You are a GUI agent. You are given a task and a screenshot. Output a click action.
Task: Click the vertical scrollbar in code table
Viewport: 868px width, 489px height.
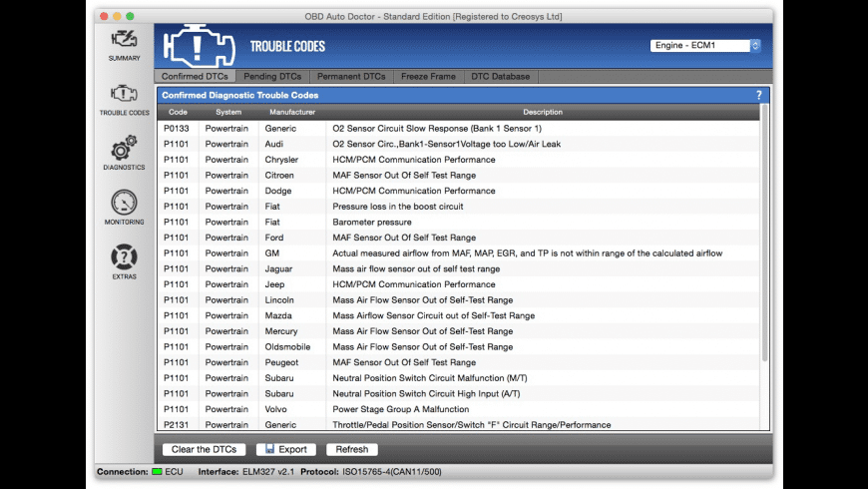764,233
